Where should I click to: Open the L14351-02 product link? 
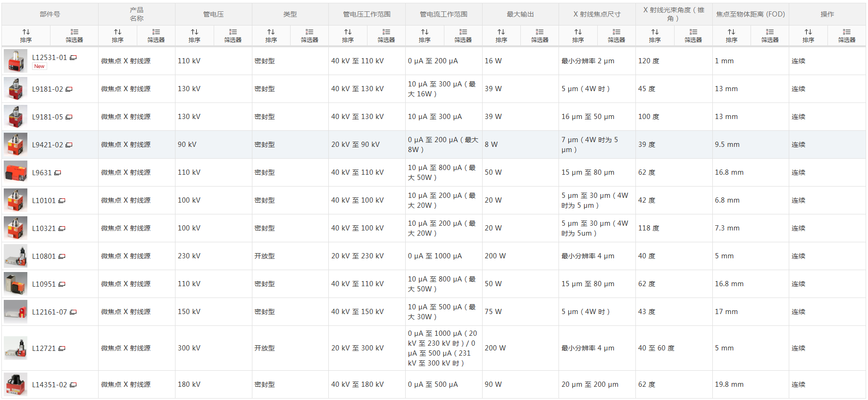[x=49, y=385]
